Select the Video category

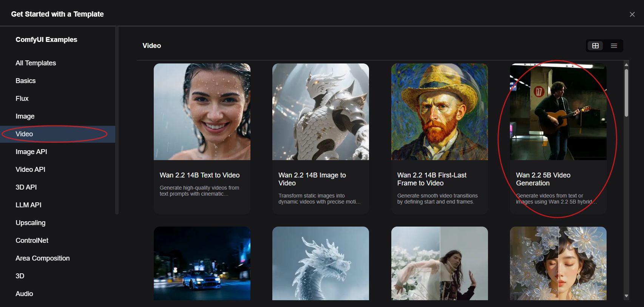point(57,134)
